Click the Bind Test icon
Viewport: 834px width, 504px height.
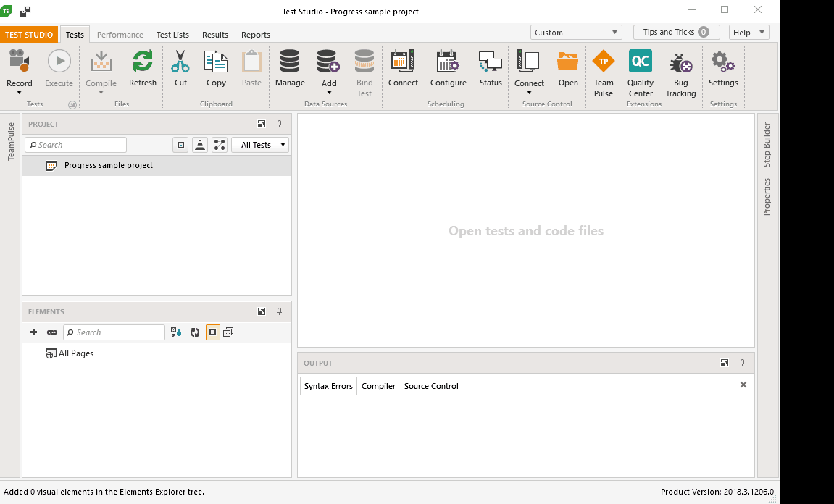point(364,61)
